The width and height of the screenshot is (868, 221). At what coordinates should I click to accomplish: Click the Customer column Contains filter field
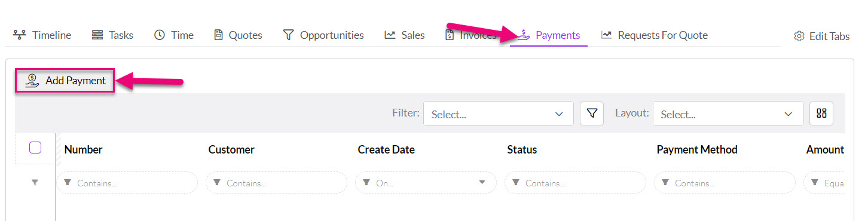(276, 183)
